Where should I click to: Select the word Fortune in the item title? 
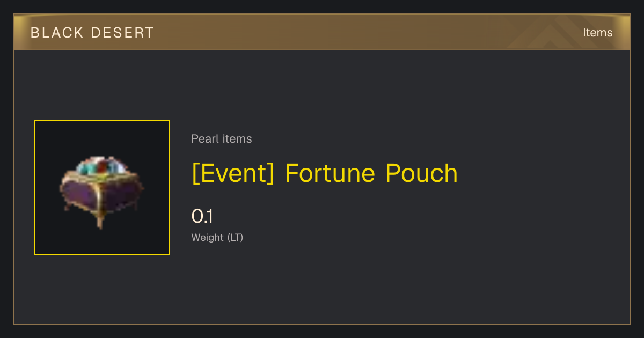331,174
